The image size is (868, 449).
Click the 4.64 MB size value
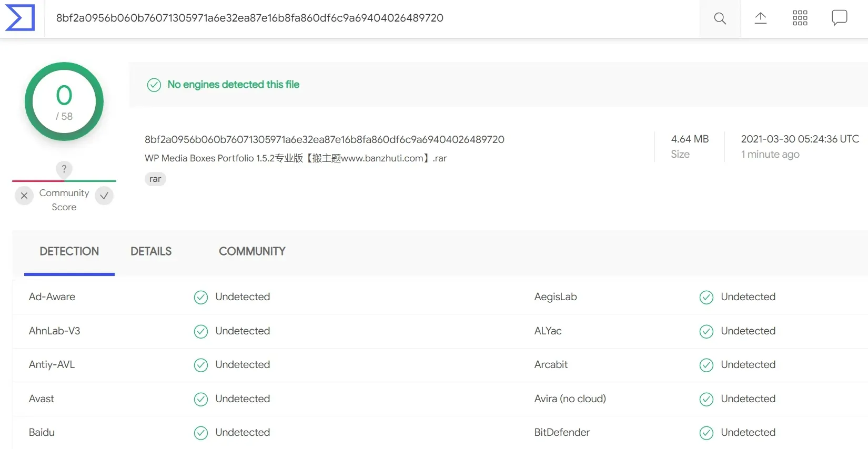(x=690, y=139)
